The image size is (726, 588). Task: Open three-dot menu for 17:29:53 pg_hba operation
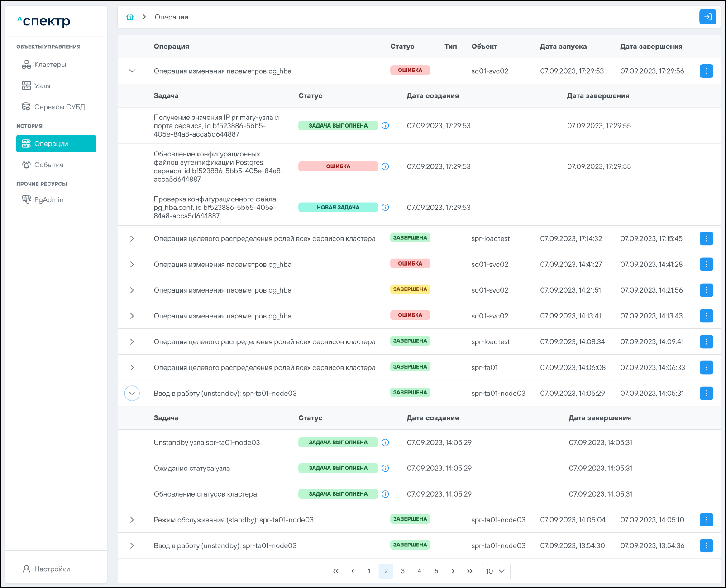coord(706,71)
